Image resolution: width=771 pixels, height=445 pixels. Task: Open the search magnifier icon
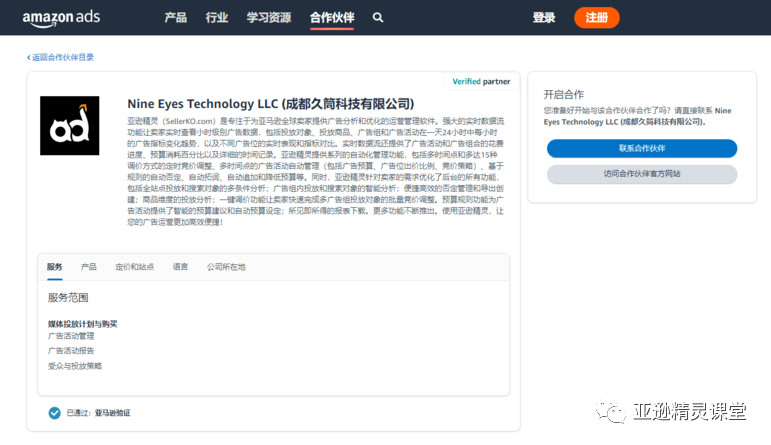coord(378,18)
